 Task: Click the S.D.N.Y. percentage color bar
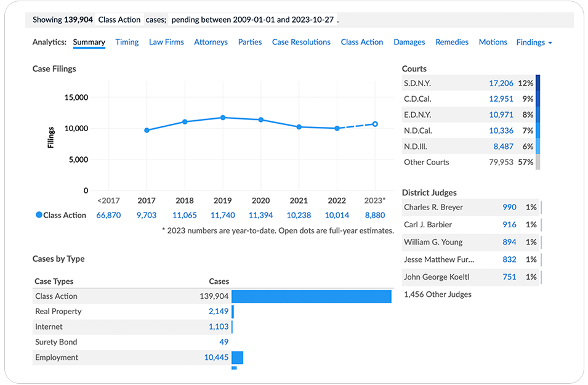point(538,83)
